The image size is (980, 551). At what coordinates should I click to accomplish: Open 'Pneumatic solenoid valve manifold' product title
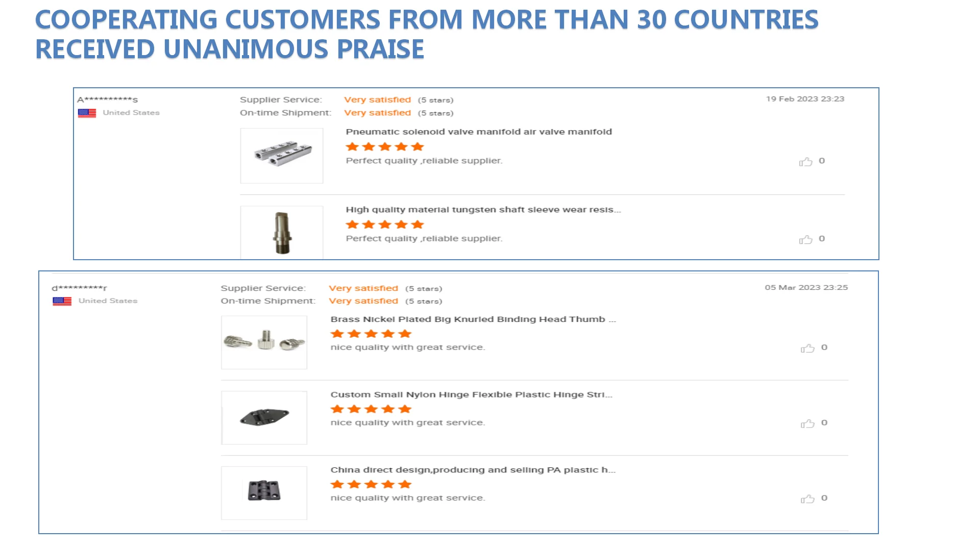pyautogui.click(x=479, y=132)
